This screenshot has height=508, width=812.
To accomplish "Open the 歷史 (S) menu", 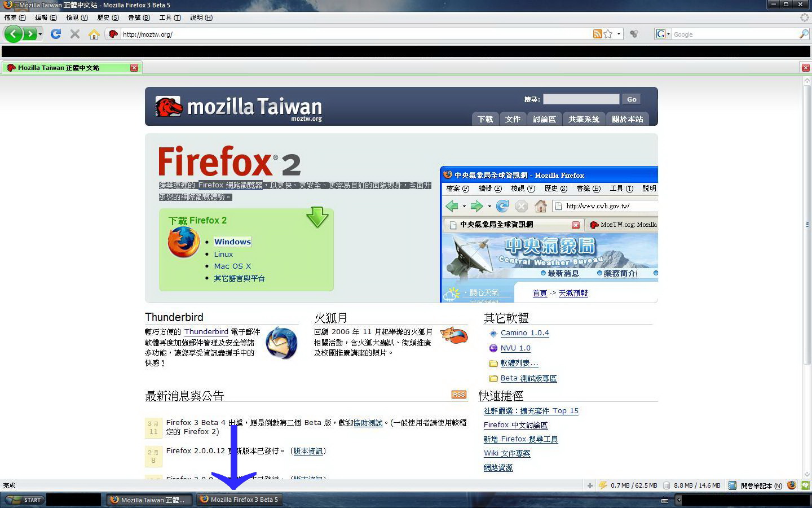I will [x=108, y=17].
